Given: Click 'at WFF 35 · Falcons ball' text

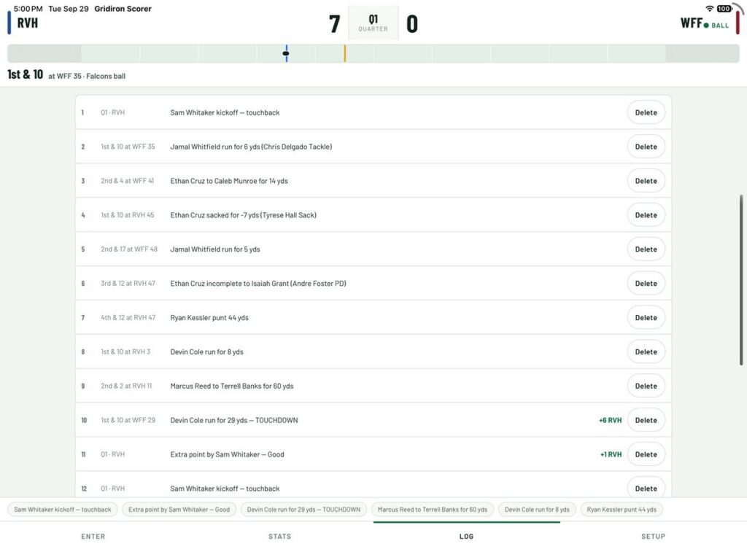Looking at the screenshot, I should point(87,76).
